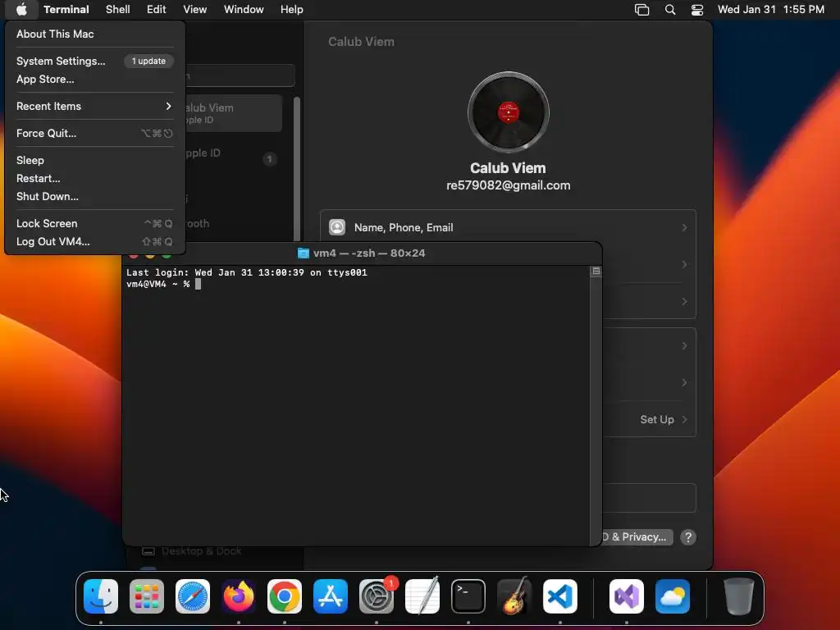Click the System Settings sidebar scrollbar
The image size is (840, 630).
[296, 169]
